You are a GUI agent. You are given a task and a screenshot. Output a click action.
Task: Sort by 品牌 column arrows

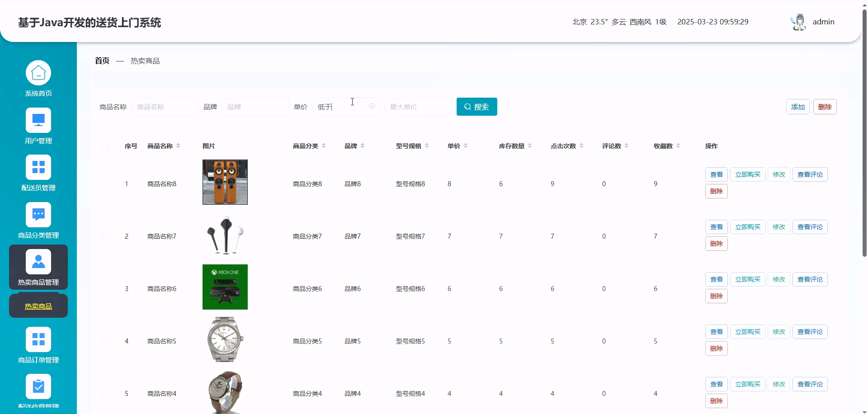[x=363, y=146]
